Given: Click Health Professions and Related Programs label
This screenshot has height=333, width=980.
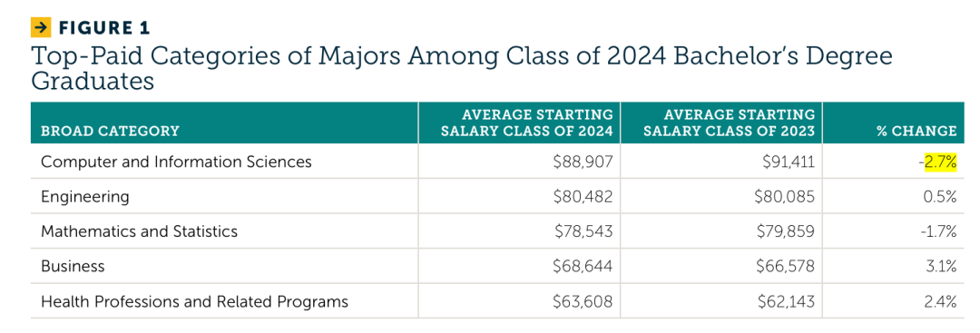Looking at the screenshot, I should 194,302.
